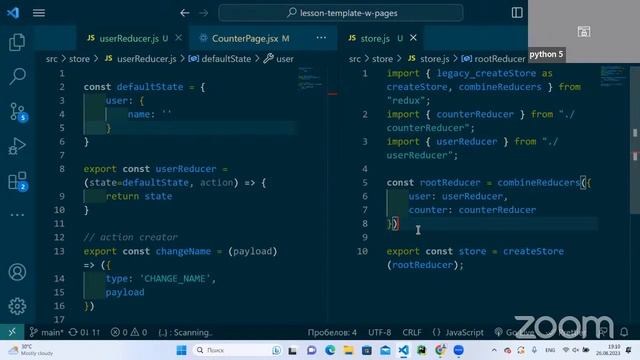
Task: Open Source Control view with 5 changes
Action: coord(18,111)
